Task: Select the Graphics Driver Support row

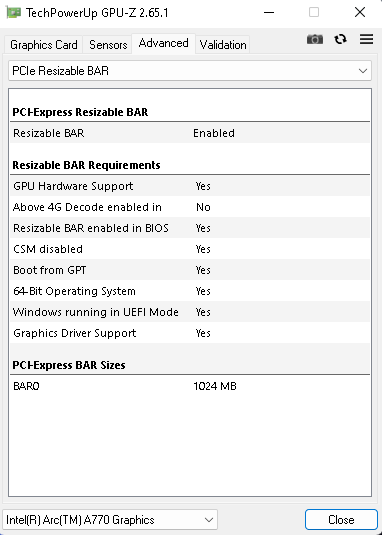Action: click(190, 333)
